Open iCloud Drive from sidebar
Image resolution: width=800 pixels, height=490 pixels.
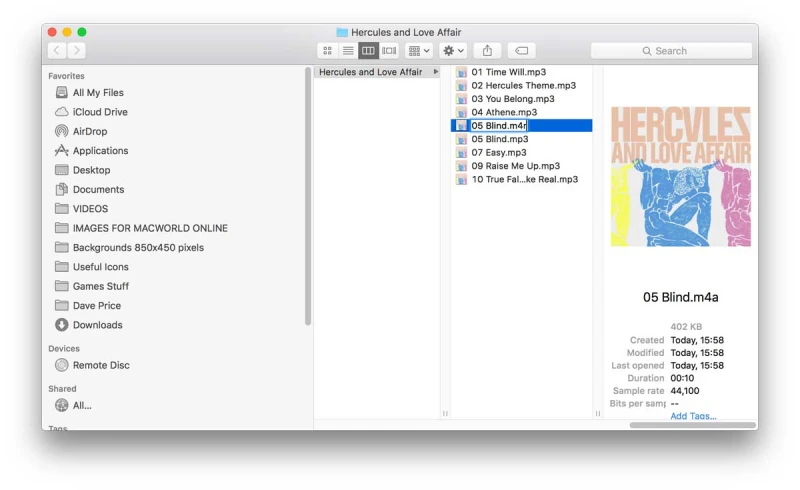[x=100, y=112]
